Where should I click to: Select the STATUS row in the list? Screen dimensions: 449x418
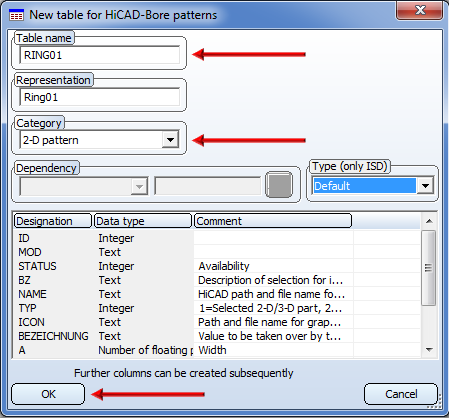tap(217, 266)
